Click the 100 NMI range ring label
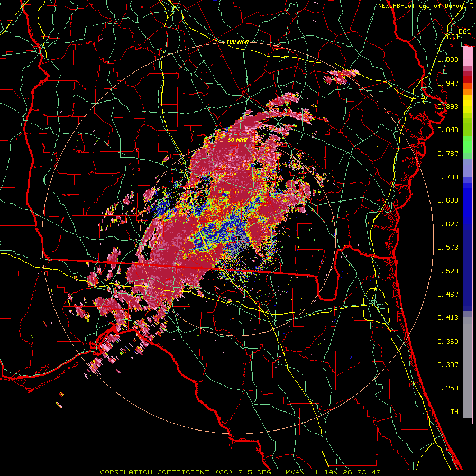This screenshot has height=476, width=476. (237, 42)
